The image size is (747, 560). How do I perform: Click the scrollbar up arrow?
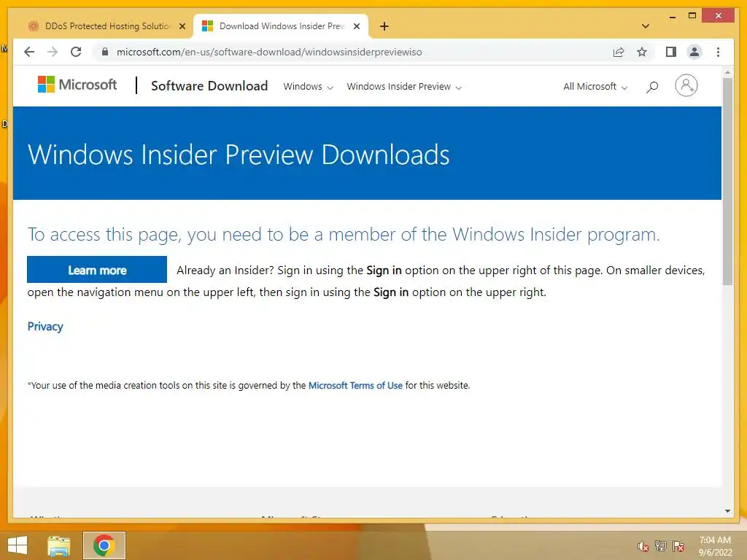click(727, 72)
